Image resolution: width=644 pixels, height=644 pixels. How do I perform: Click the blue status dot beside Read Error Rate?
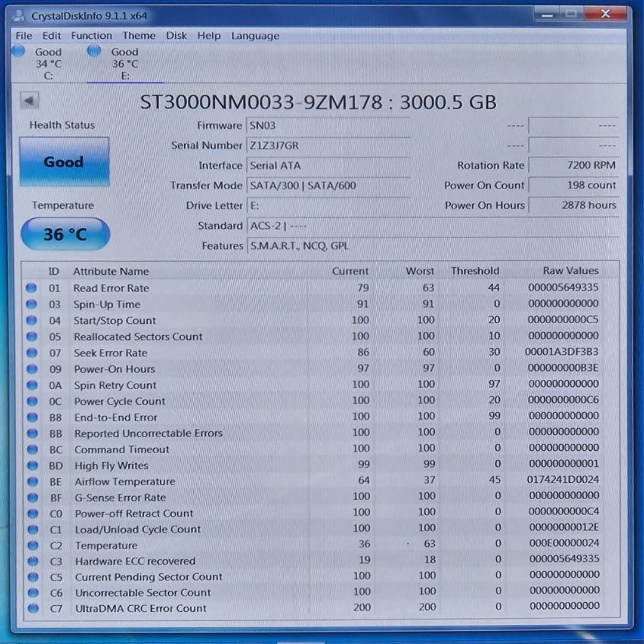tap(31, 288)
